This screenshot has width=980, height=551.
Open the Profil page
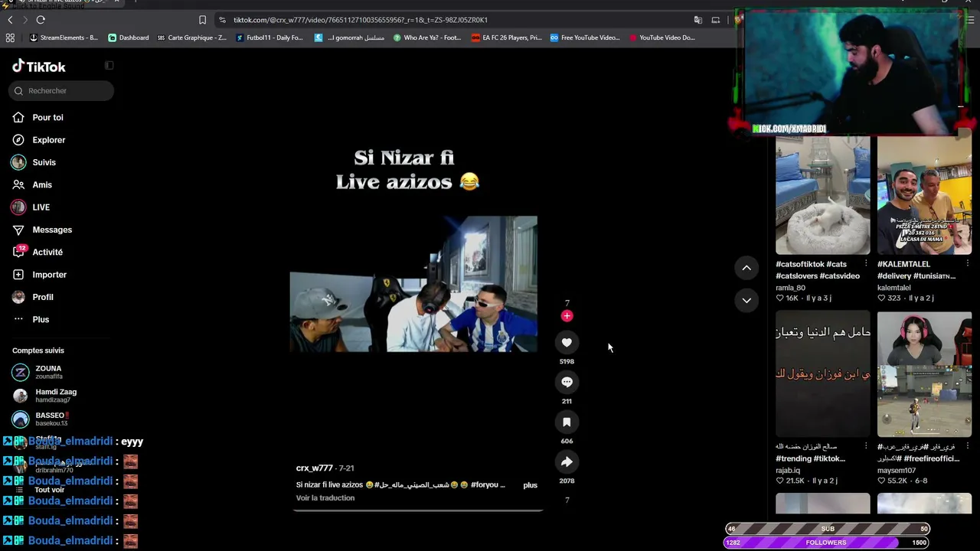pos(43,297)
